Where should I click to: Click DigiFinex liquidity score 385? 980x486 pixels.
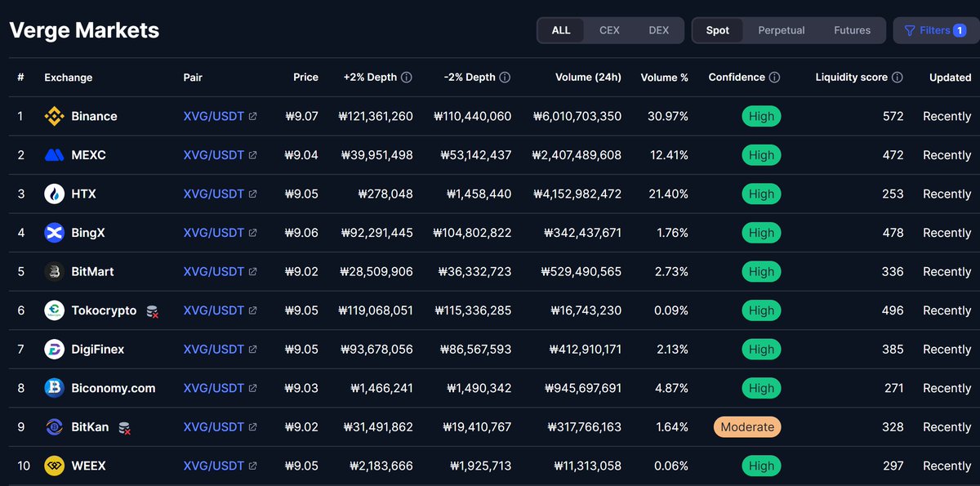(893, 350)
